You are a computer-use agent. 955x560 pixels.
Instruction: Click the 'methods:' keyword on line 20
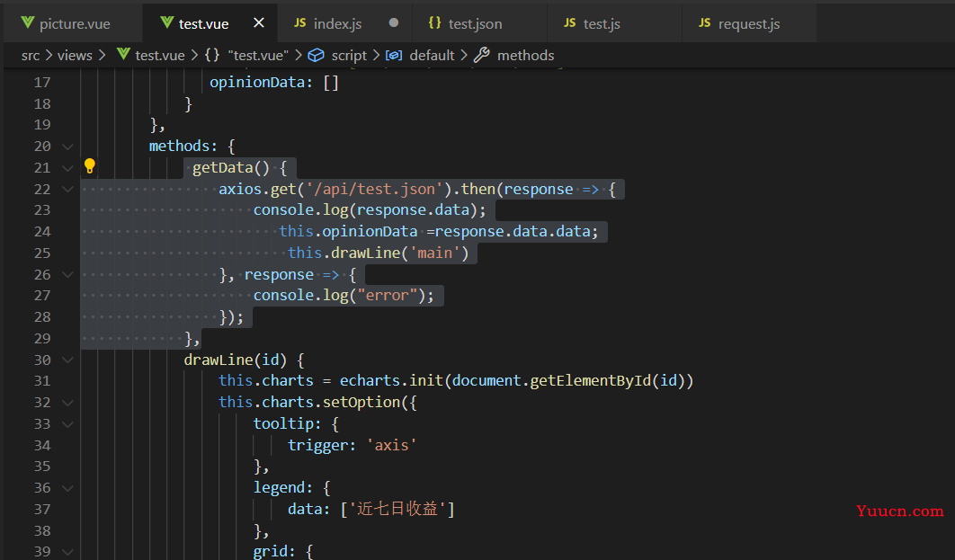(x=183, y=147)
